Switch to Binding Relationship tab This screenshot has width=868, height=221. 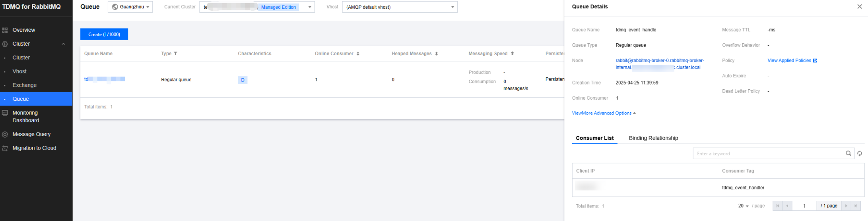click(x=653, y=138)
